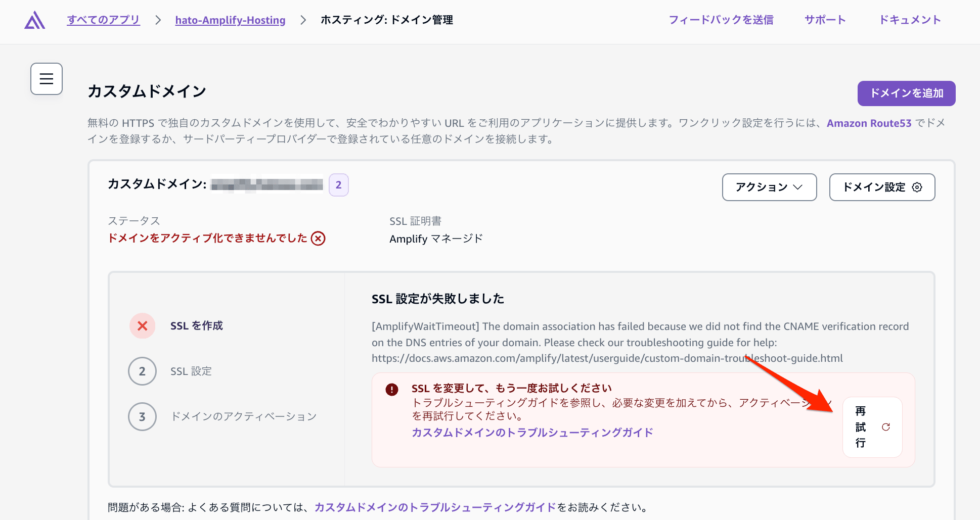The image size is (980, 520).
Task: Click the docs.aws.amazon.com troubleshoot URL text
Action: point(607,358)
